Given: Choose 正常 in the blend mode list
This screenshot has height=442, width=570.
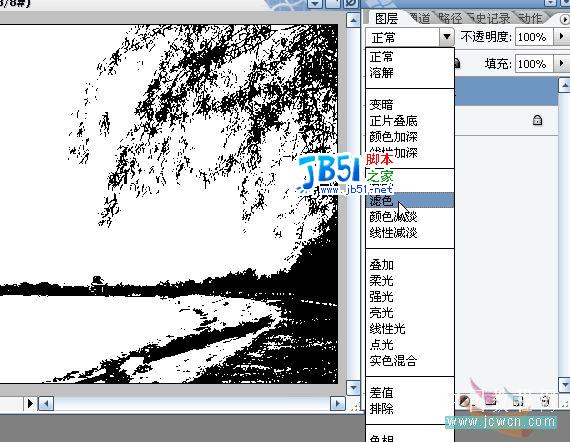Looking at the screenshot, I should point(410,57).
